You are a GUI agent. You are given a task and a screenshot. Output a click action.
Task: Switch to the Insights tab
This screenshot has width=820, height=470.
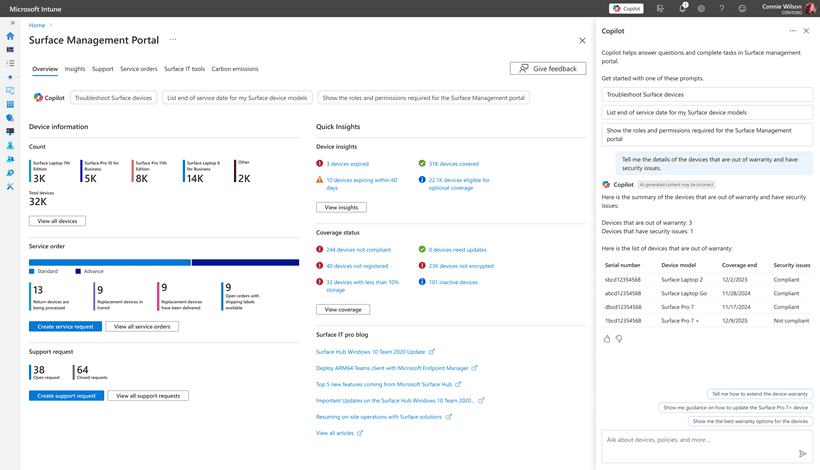(75, 69)
